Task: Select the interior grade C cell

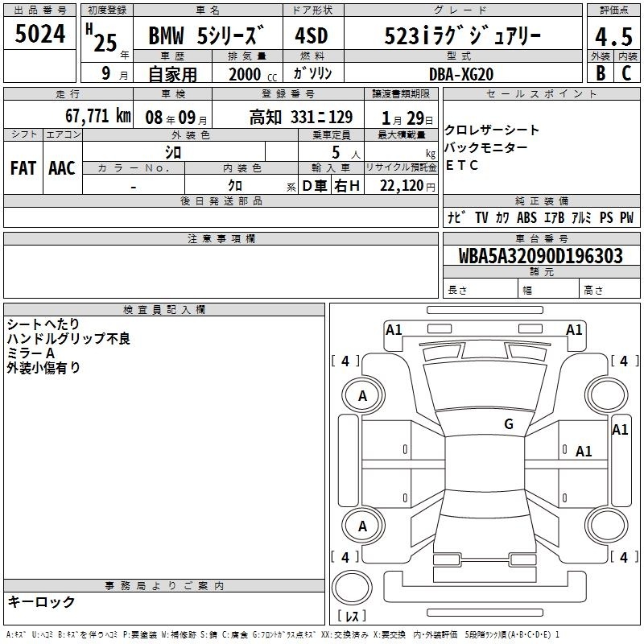Action: [x=626, y=72]
